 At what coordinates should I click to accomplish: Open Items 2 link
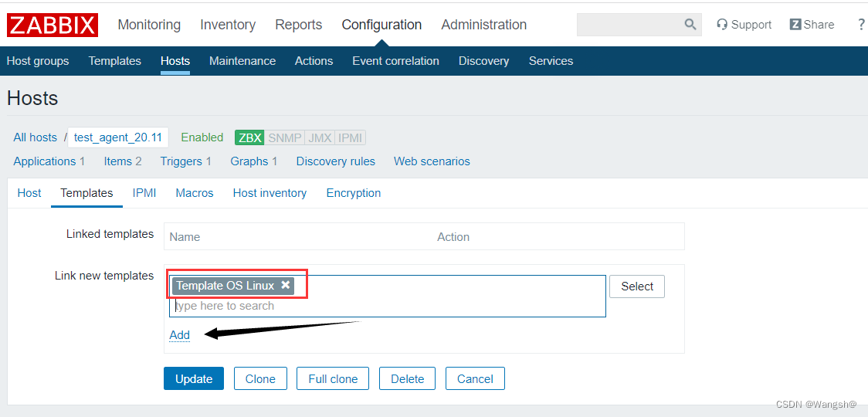[x=123, y=161]
